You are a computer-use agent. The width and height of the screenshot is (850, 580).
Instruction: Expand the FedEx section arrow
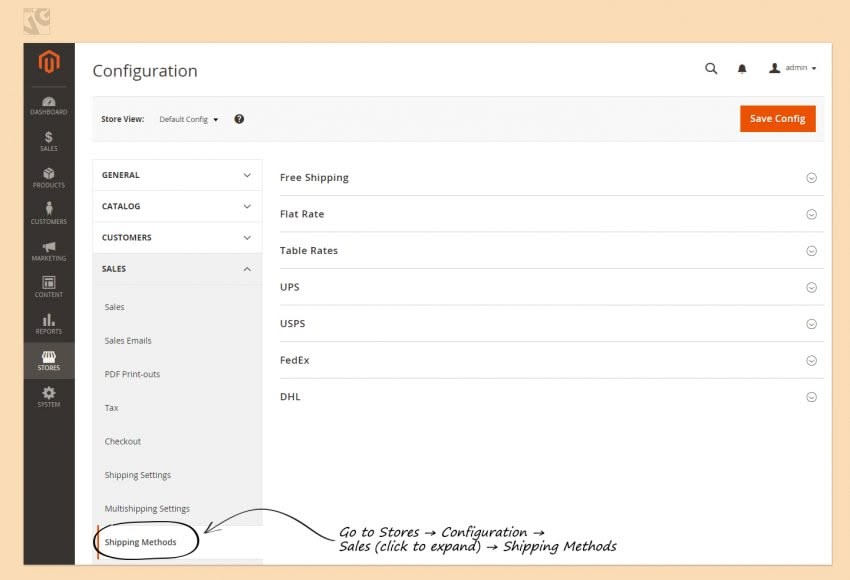point(811,360)
